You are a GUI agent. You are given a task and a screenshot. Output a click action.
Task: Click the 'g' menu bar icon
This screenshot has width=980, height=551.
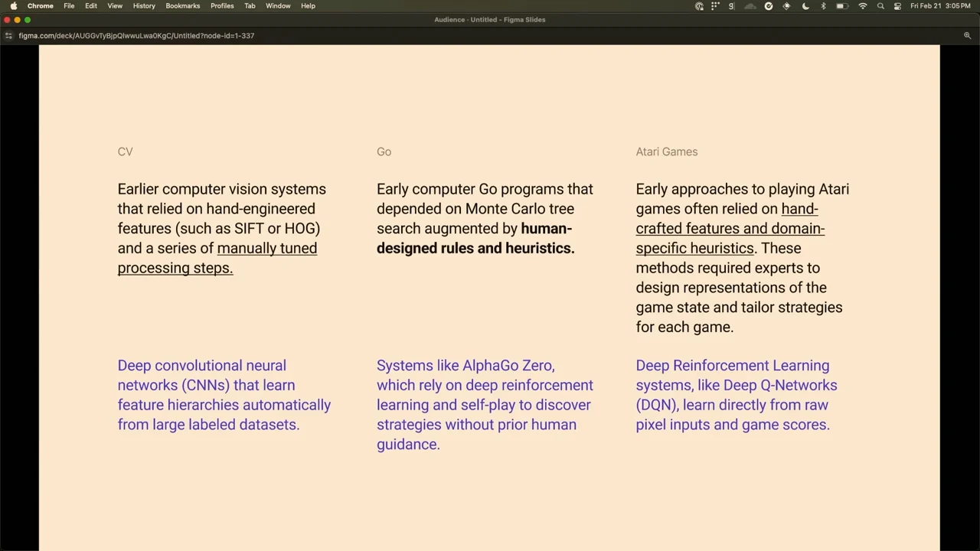pyautogui.click(x=731, y=6)
